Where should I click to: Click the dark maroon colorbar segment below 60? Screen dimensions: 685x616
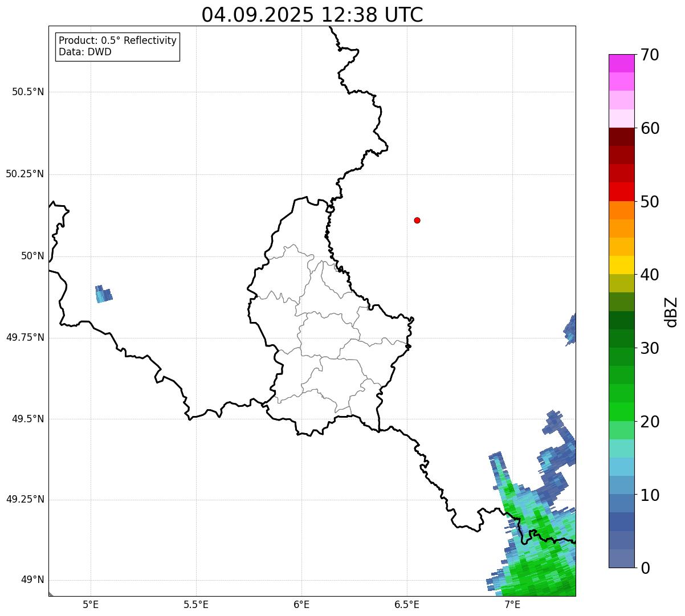pyautogui.click(x=621, y=137)
